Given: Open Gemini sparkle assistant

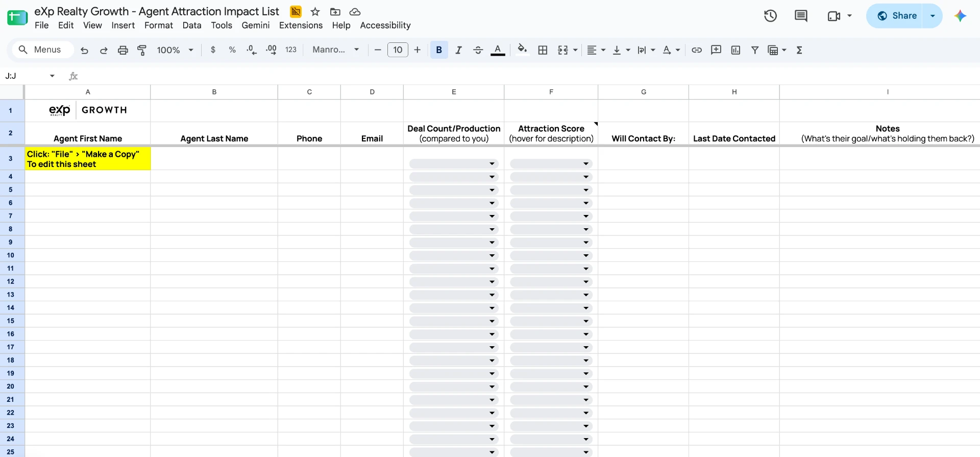Looking at the screenshot, I should tap(960, 16).
